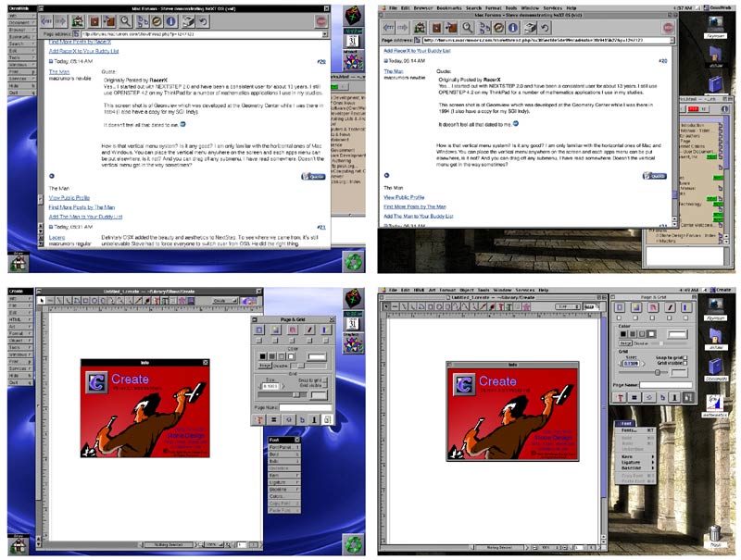This screenshot has height=560, width=741.
Task: Click Home icon in top-left OmniWeb toolbar
Action: pos(78,21)
